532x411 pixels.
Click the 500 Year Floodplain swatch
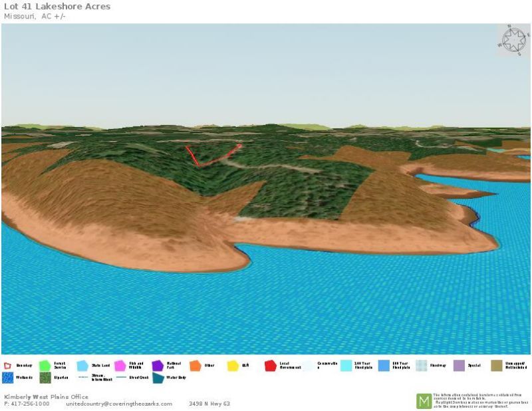[x=384, y=366]
